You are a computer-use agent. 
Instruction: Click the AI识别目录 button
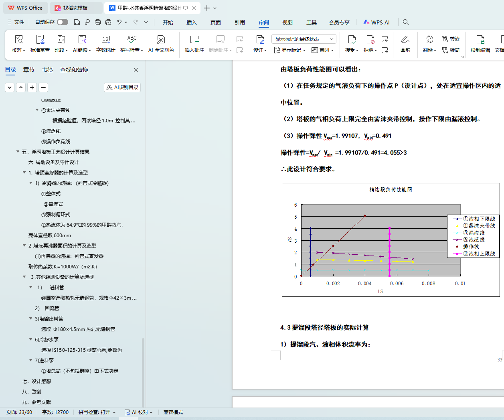click(122, 87)
